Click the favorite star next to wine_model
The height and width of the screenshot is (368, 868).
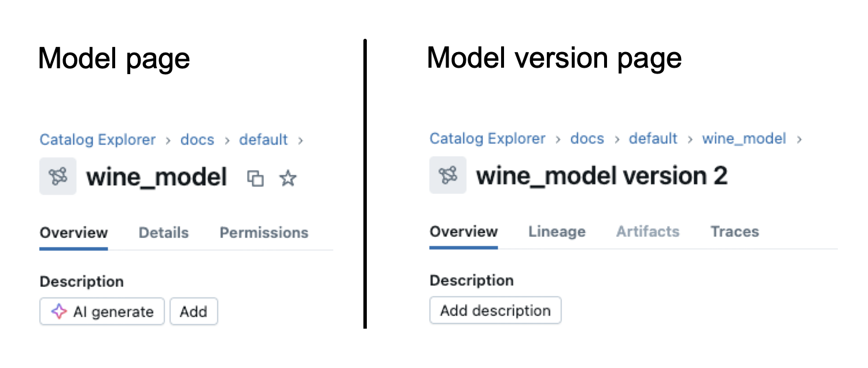(287, 179)
